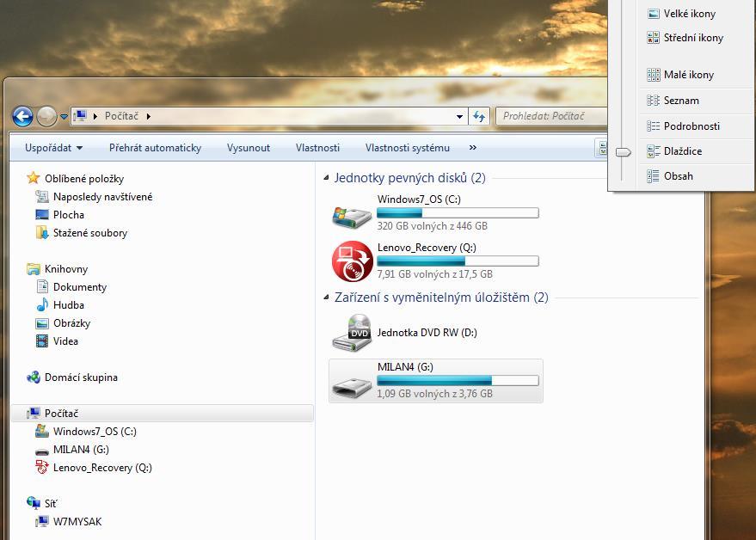Image resolution: width=756 pixels, height=540 pixels.
Task: Click the Počítač breadcrumb in address bar
Action: [x=121, y=116]
